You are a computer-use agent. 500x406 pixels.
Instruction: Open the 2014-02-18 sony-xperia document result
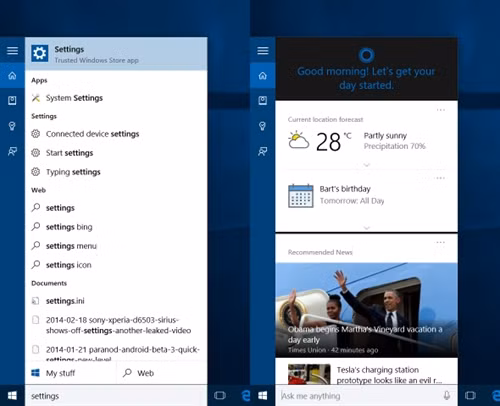click(x=116, y=325)
